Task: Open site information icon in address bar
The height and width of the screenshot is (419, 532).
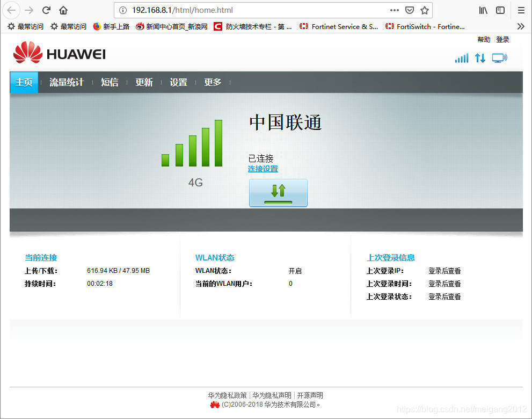Action: (x=123, y=10)
